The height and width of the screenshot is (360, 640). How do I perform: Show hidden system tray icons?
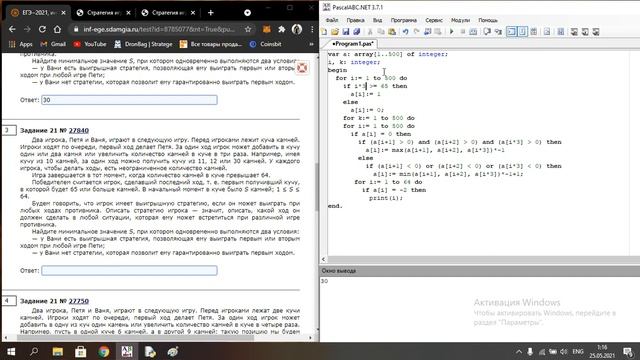pos(519,351)
